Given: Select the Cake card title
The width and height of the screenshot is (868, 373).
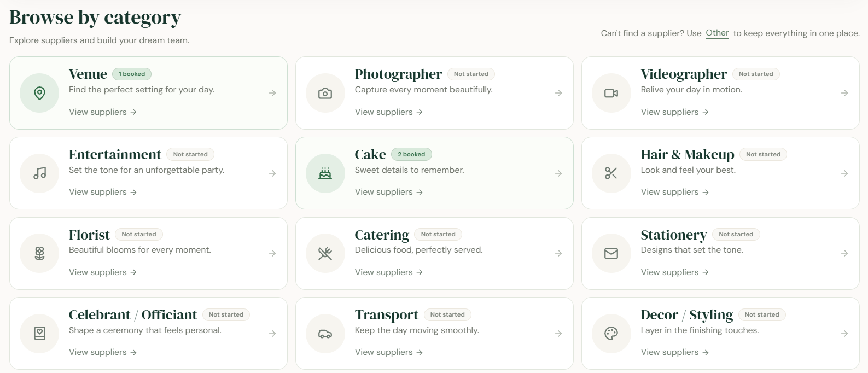Looking at the screenshot, I should tap(370, 154).
